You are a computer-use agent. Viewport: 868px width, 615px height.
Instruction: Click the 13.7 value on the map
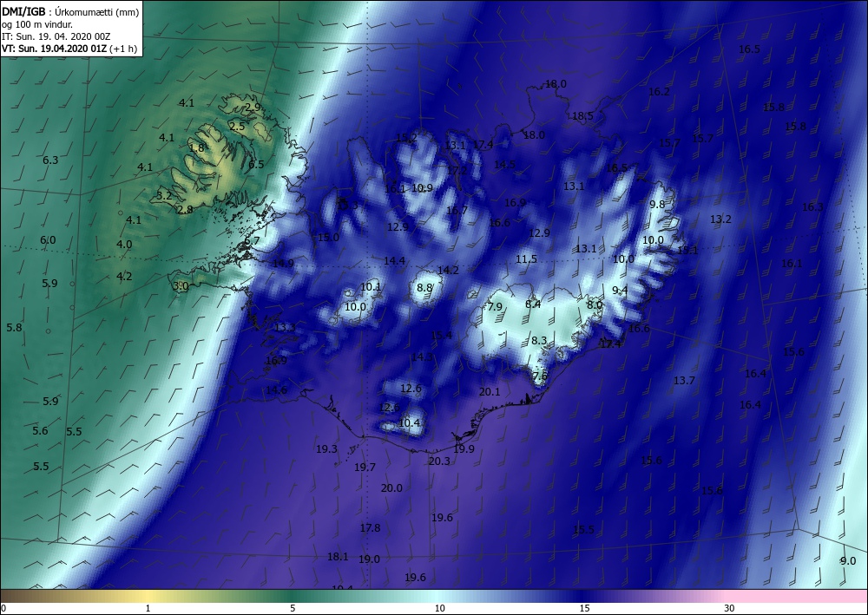(x=684, y=381)
